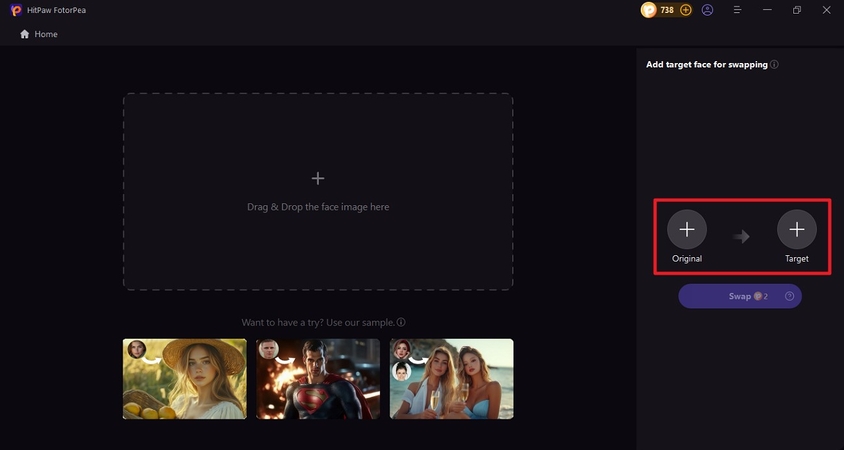Click 'Drag & Drop the face image here' text
The width and height of the screenshot is (844, 450).
pyautogui.click(x=318, y=207)
